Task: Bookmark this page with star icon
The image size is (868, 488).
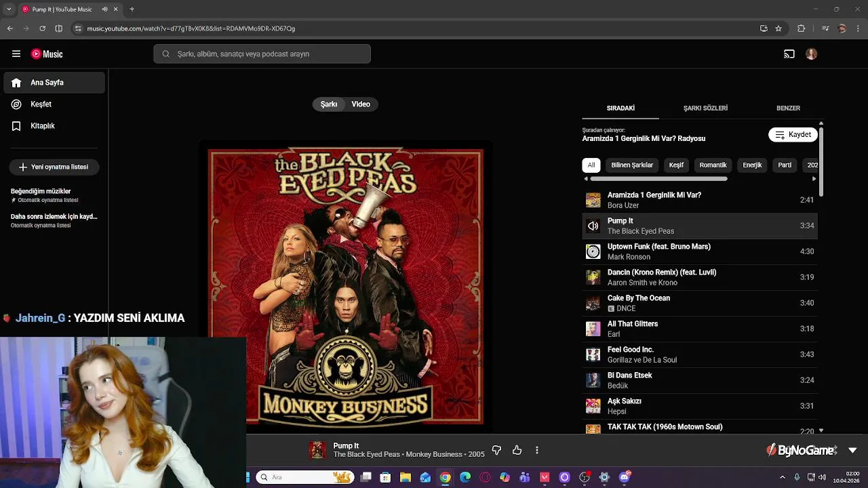Action: point(778,28)
